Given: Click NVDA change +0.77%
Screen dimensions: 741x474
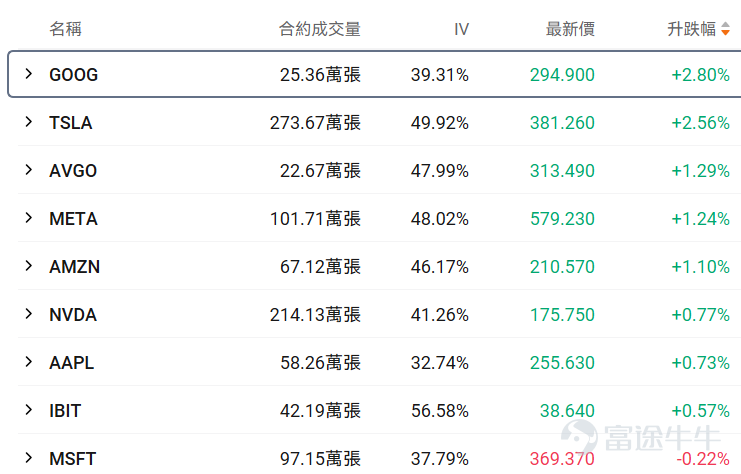Looking at the screenshot, I should [x=701, y=315].
